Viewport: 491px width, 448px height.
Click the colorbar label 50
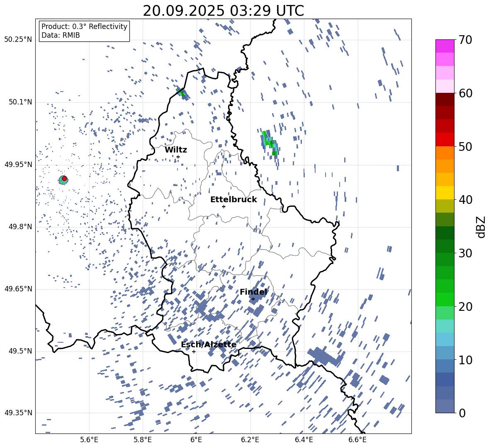pyautogui.click(x=465, y=146)
